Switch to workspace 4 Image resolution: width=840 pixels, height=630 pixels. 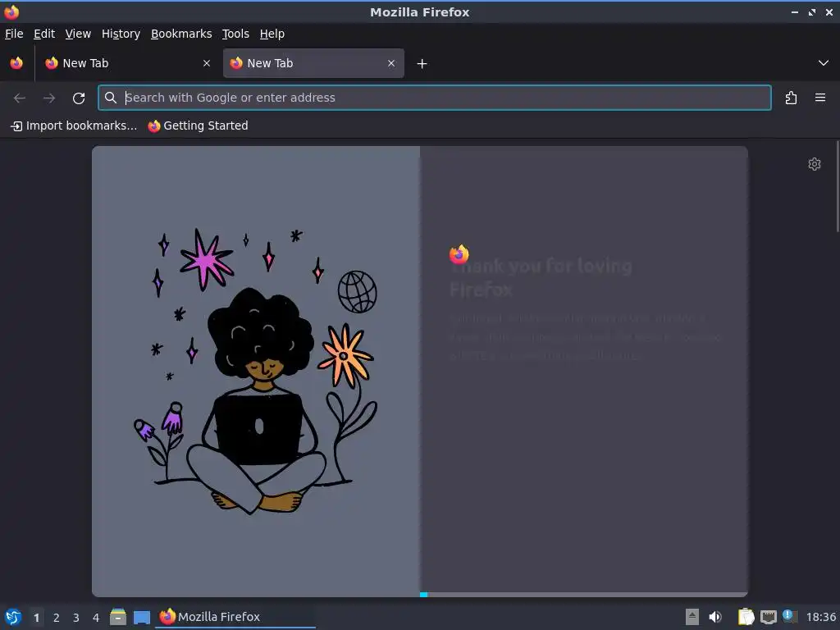click(x=96, y=618)
